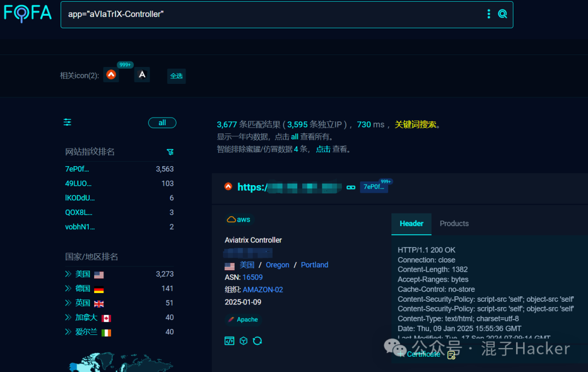Click the world map thumbnail
Image resolution: width=588 pixels, height=372 pixels.
point(120,362)
